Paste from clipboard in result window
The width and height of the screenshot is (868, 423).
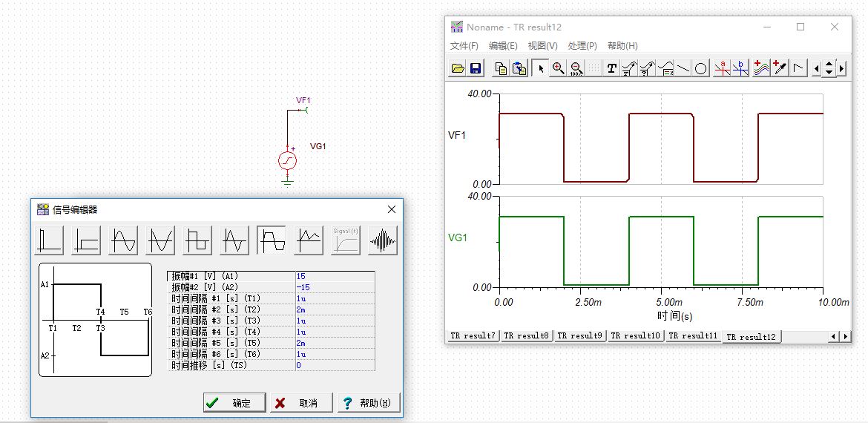click(519, 68)
